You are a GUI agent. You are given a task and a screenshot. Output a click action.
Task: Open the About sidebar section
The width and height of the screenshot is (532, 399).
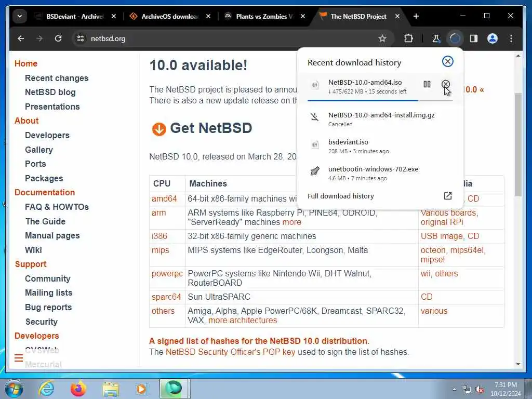26,121
